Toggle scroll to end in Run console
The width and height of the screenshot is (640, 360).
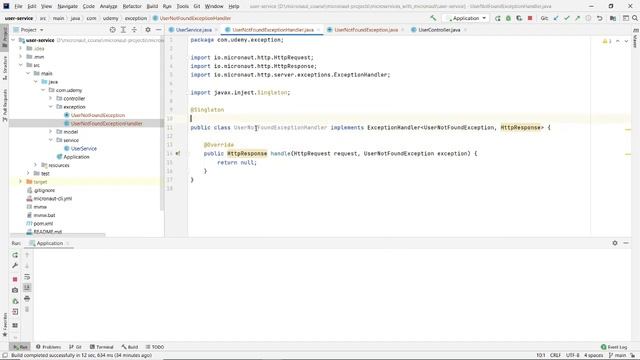pos(27,287)
